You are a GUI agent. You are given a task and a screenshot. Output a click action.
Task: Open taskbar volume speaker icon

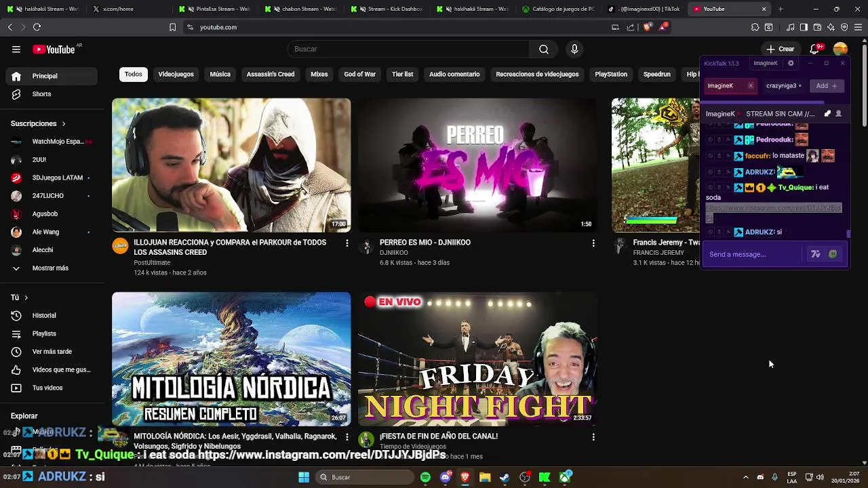(820, 477)
